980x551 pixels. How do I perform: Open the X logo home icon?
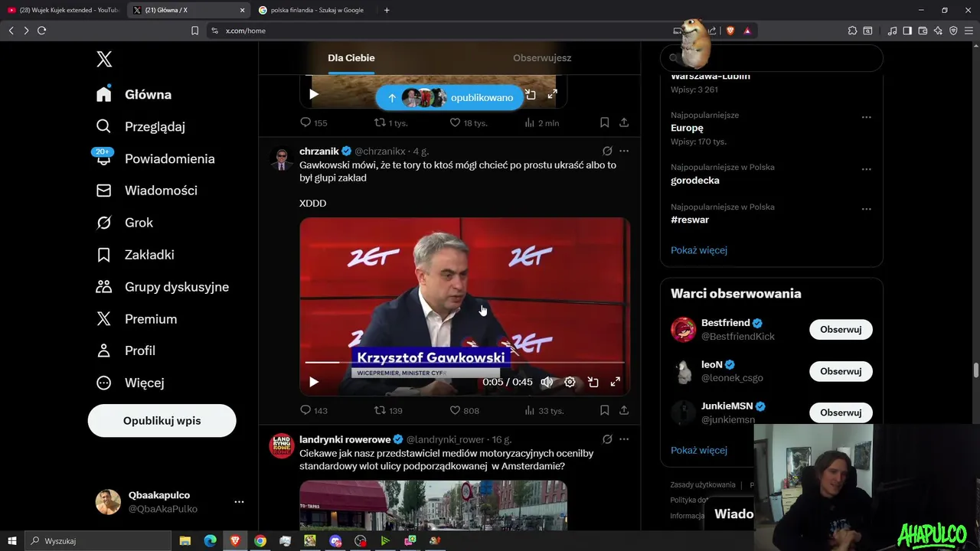coord(104,59)
